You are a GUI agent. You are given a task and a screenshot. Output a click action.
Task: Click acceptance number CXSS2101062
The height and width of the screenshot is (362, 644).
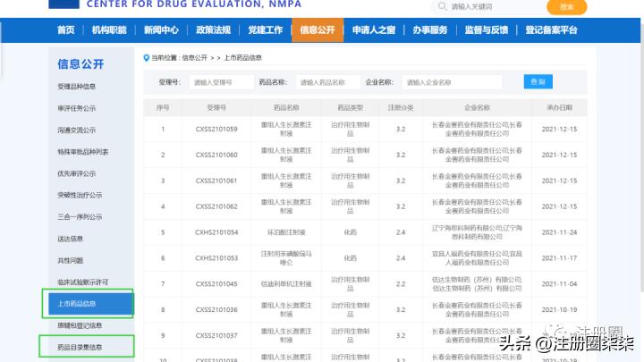[x=216, y=206]
